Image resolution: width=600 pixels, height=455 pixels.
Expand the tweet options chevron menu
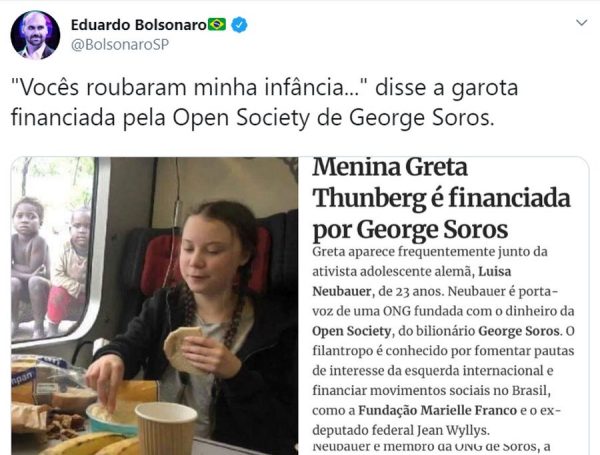(582, 23)
